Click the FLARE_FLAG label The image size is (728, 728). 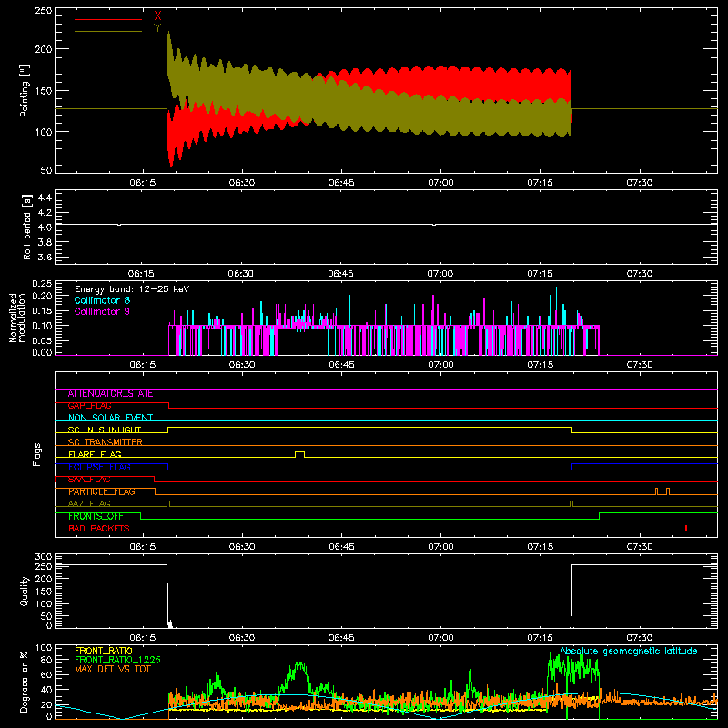click(x=95, y=454)
